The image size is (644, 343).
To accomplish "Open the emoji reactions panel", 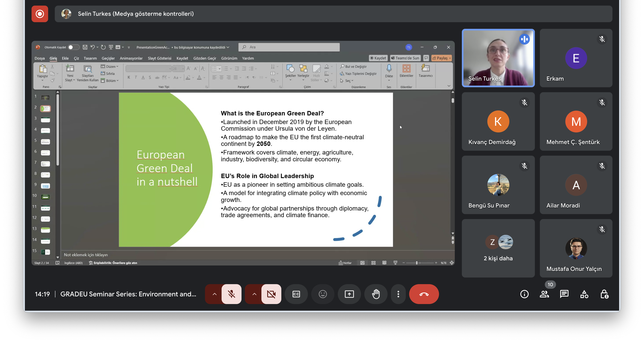I will click(322, 294).
